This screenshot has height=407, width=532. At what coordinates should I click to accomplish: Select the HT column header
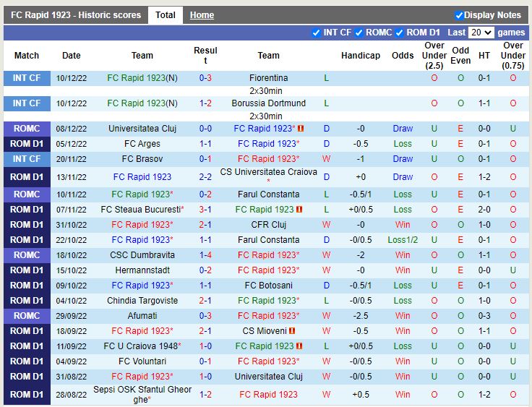pos(484,56)
